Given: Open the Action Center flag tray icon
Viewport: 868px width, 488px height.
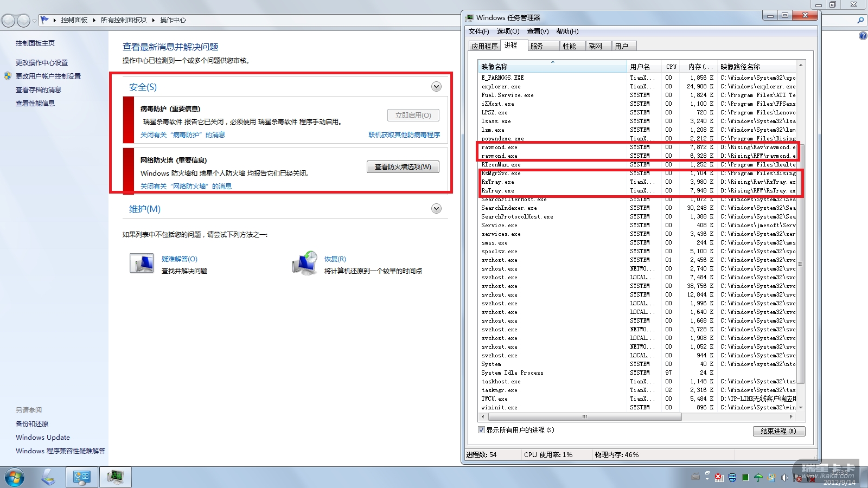Looking at the screenshot, I should [797, 478].
